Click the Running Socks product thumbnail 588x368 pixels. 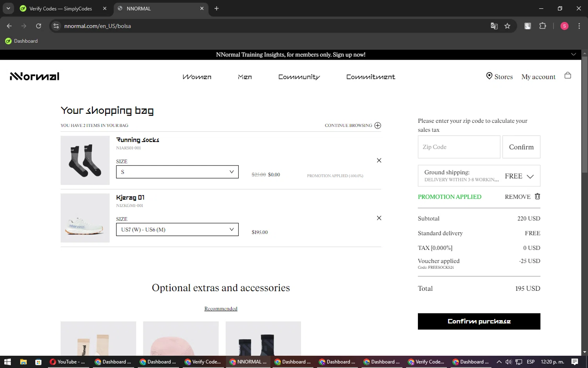click(x=85, y=160)
